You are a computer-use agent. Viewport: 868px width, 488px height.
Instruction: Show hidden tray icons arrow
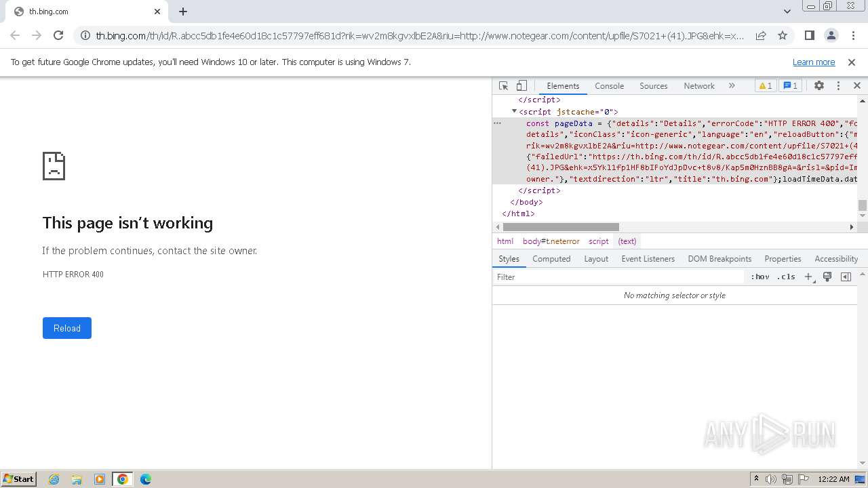(756, 479)
